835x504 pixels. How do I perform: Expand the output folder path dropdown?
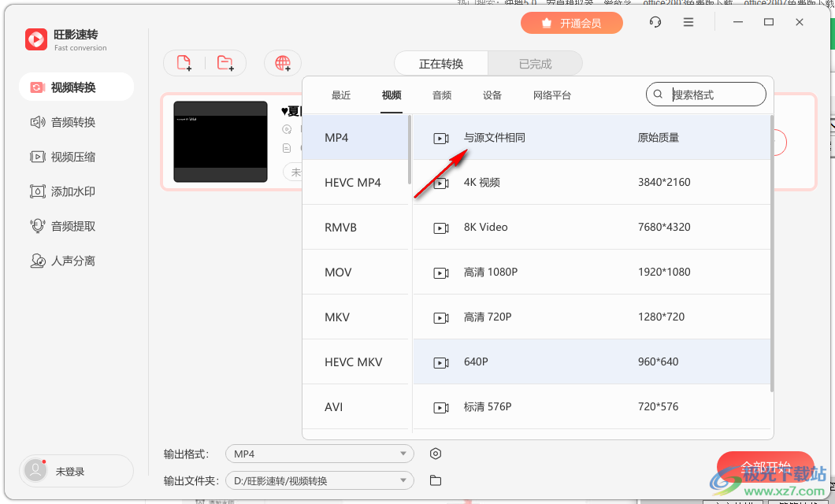pos(319,480)
